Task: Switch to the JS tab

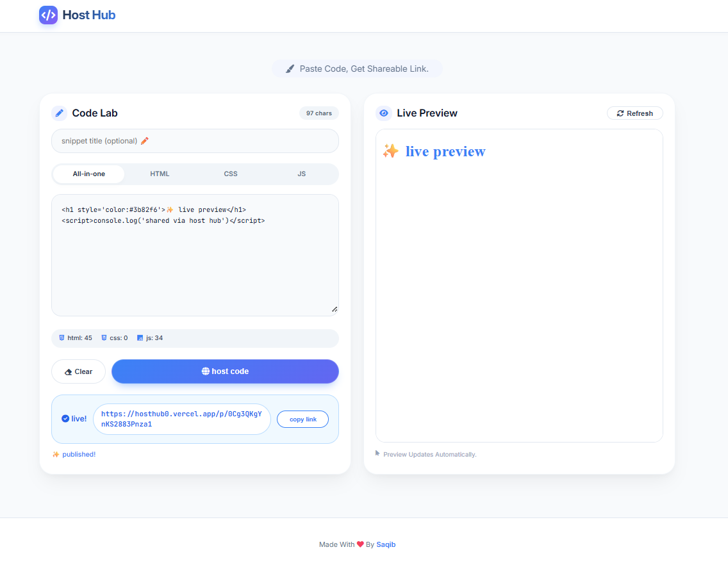Action: 302,174
